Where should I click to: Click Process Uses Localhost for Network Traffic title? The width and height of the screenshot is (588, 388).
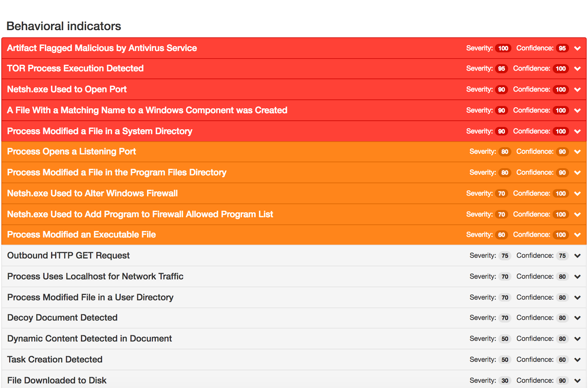(x=95, y=276)
